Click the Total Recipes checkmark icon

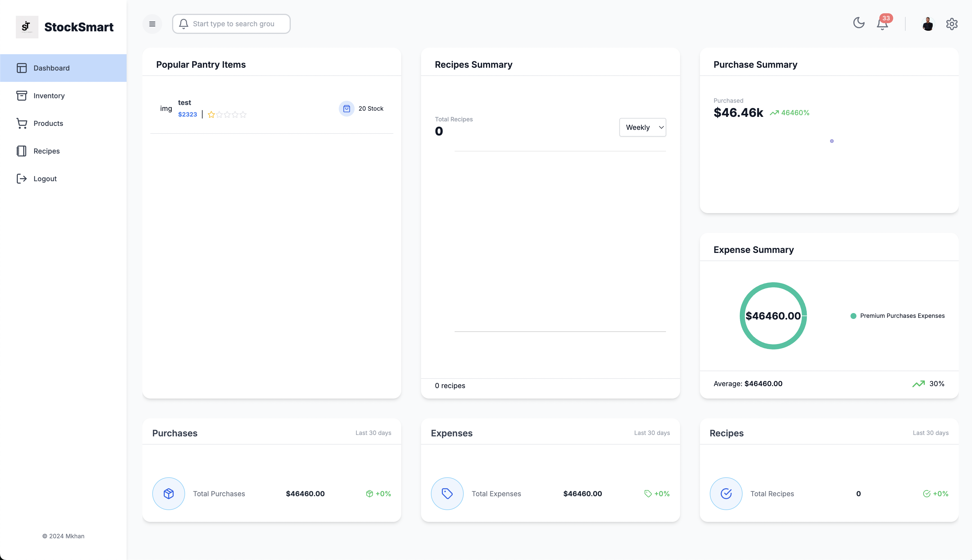726,493
